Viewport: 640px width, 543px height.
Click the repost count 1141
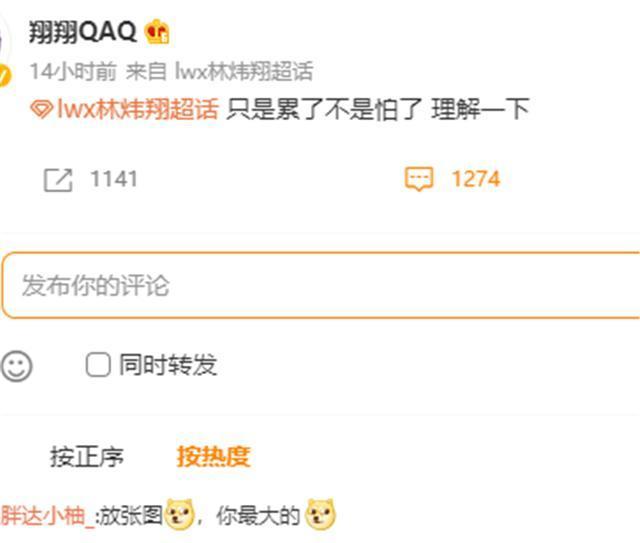(x=114, y=179)
